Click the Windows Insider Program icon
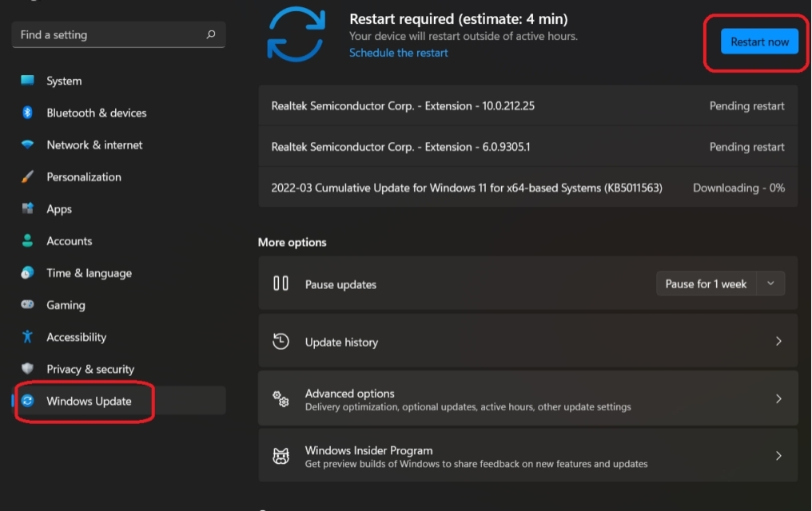This screenshot has width=812, height=511. tap(281, 457)
